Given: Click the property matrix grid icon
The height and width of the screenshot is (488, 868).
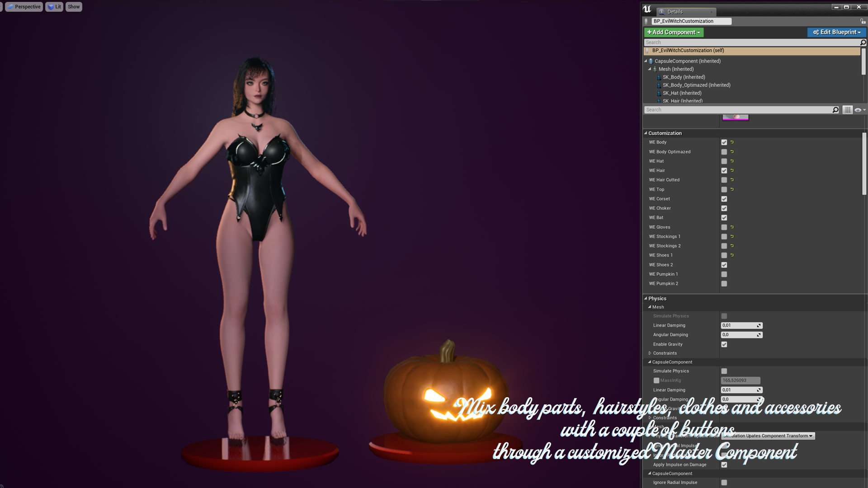Looking at the screenshot, I should click(x=847, y=110).
